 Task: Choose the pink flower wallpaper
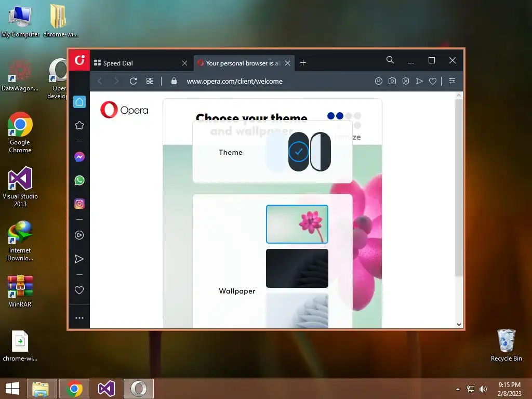[297, 224]
